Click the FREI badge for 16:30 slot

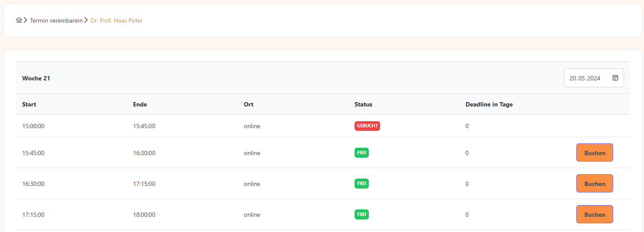pyautogui.click(x=361, y=184)
